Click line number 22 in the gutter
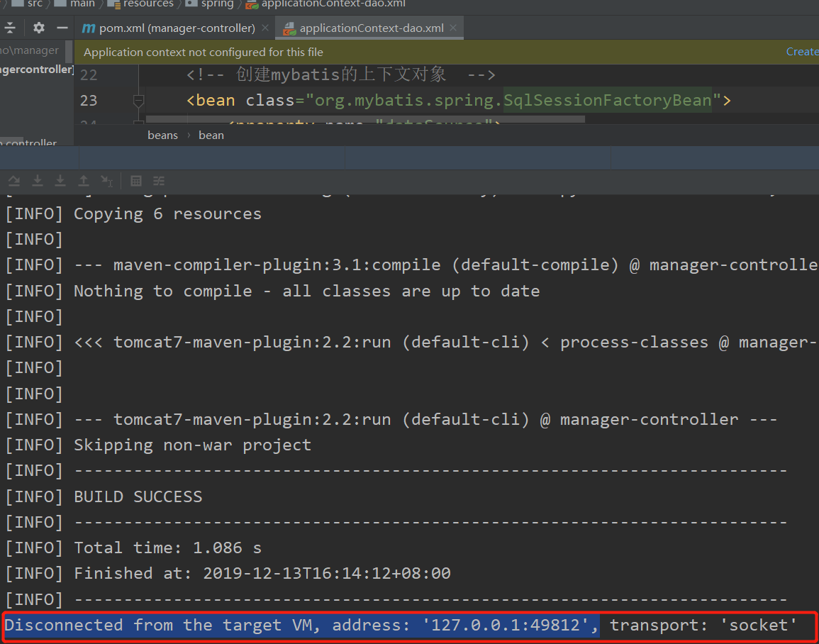The width and height of the screenshot is (819, 644). pyautogui.click(x=89, y=74)
